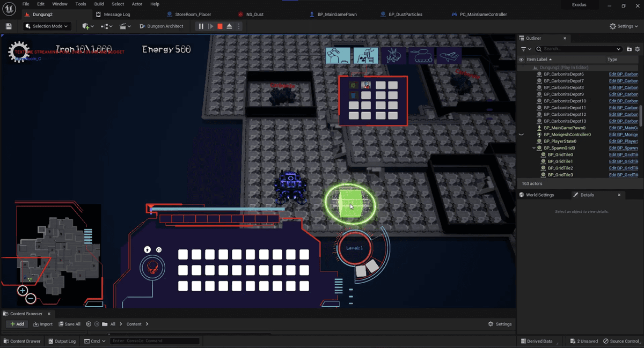Click the eject from pawn icon
This screenshot has height=348, width=644.
230,26
